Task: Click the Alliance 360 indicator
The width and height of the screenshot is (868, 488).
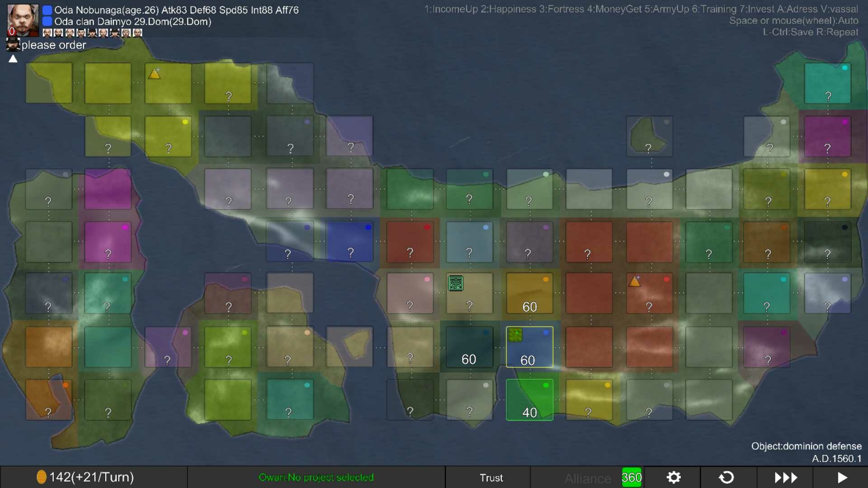Action: [631, 477]
